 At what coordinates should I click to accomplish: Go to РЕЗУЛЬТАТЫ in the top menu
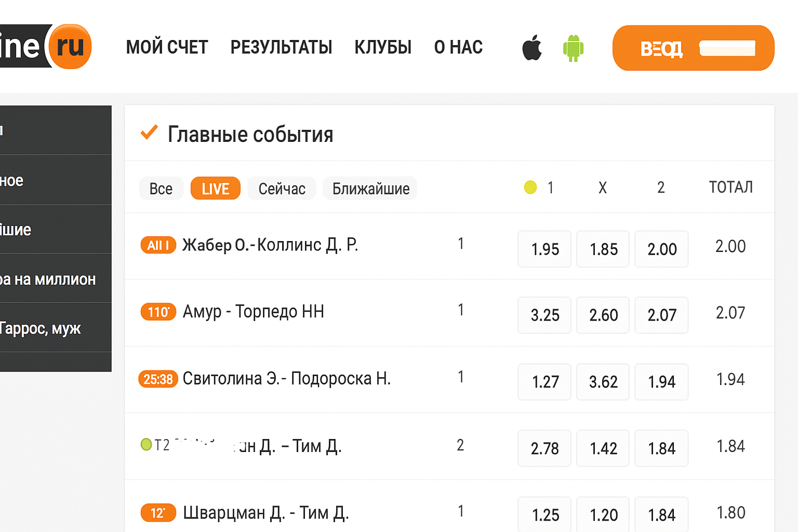[281, 47]
